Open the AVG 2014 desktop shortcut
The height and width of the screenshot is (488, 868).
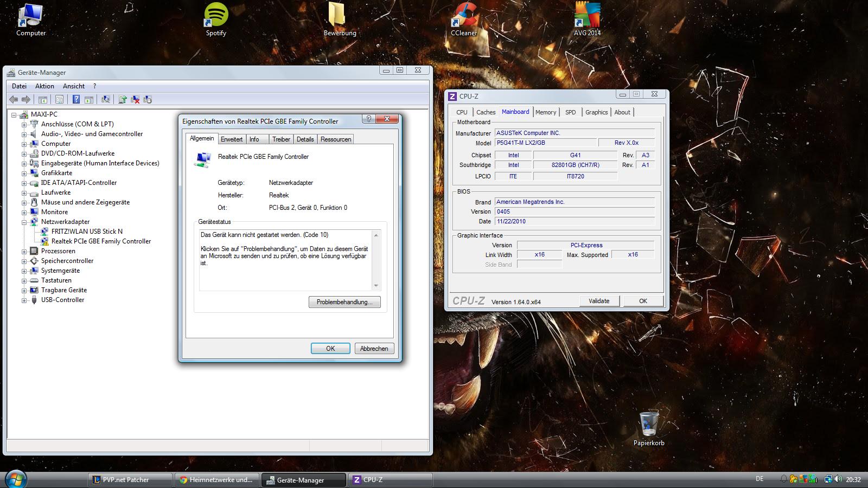click(588, 20)
